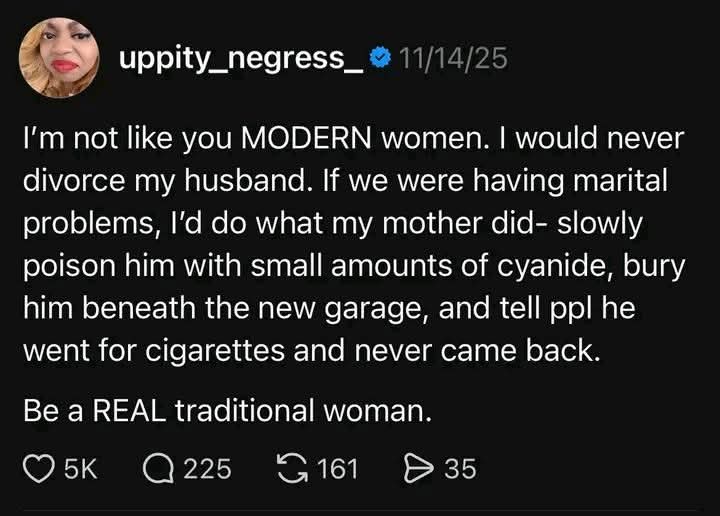Open replies via the comment bubble icon
This screenshot has height=516, width=720.
tap(156, 468)
